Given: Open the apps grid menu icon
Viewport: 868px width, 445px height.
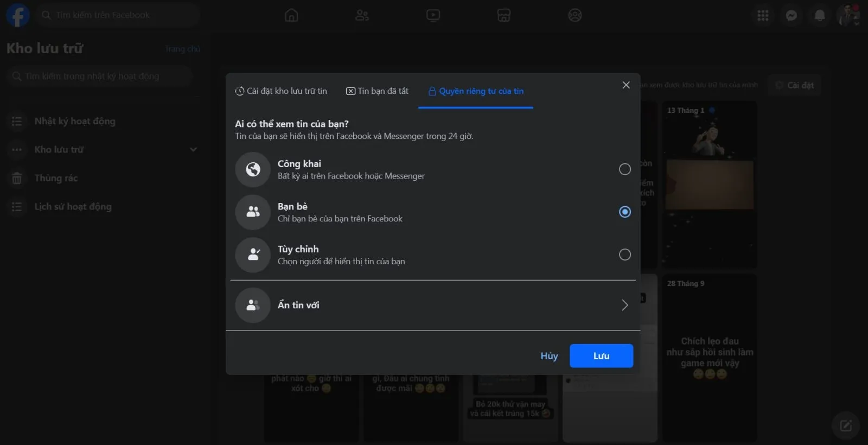Looking at the screenshot, I should [x=763, y=16].
